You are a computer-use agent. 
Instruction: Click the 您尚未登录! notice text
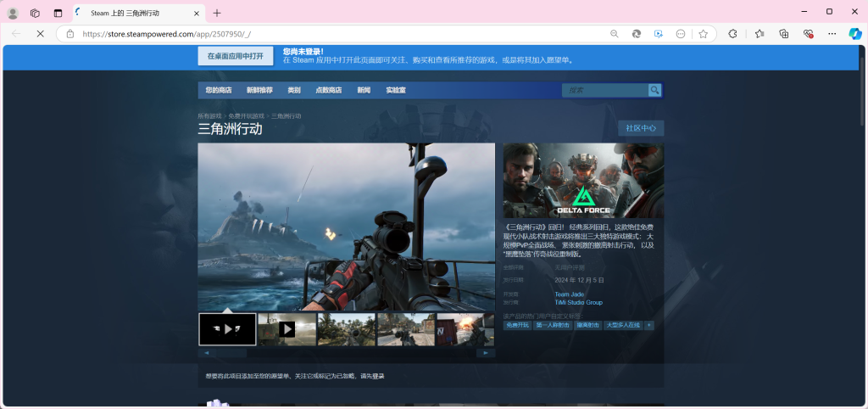pos(303,52)
